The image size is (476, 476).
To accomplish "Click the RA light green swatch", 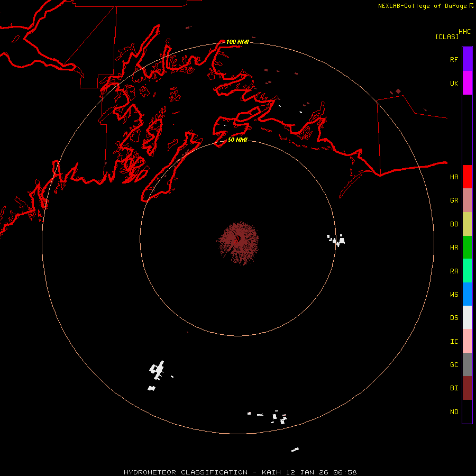I will (467, 271).
